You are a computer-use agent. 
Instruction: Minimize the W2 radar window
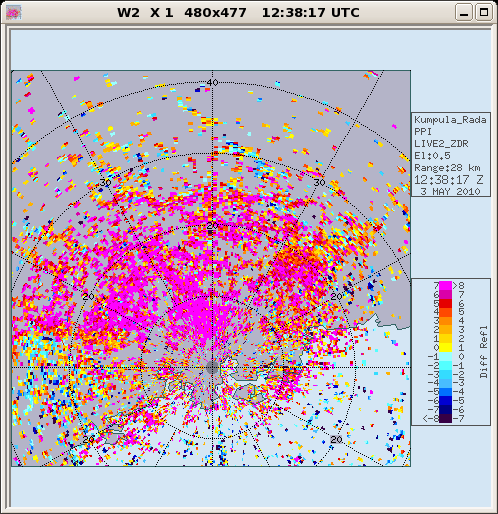click(x=464, y=13)
